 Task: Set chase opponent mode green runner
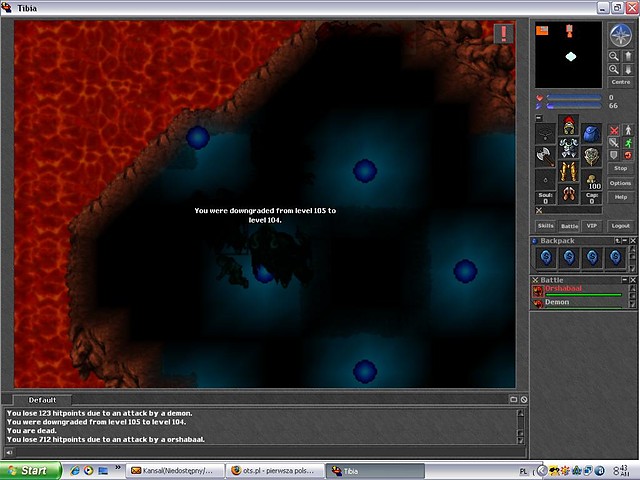click(x=628, y=142)
